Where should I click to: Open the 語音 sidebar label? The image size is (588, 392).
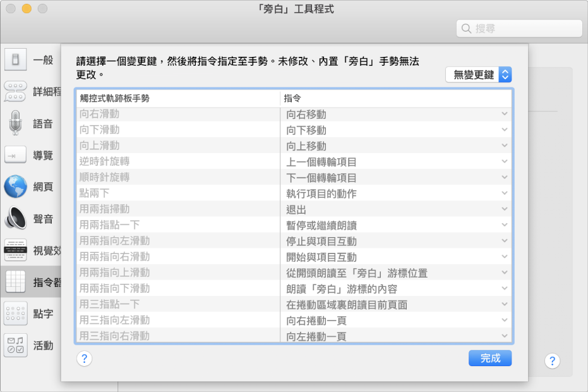pos(43,123)
